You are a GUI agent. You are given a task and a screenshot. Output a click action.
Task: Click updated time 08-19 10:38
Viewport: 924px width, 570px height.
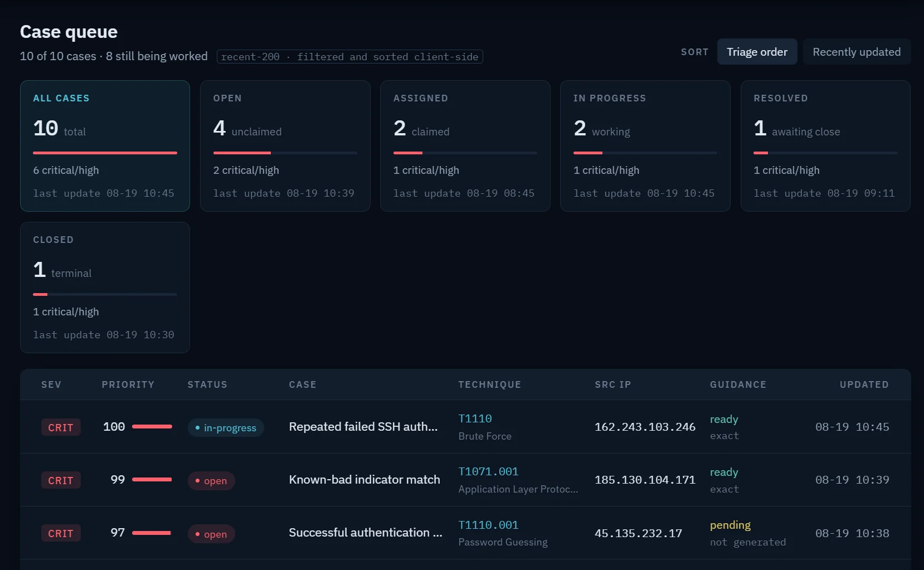click(852, 533)
